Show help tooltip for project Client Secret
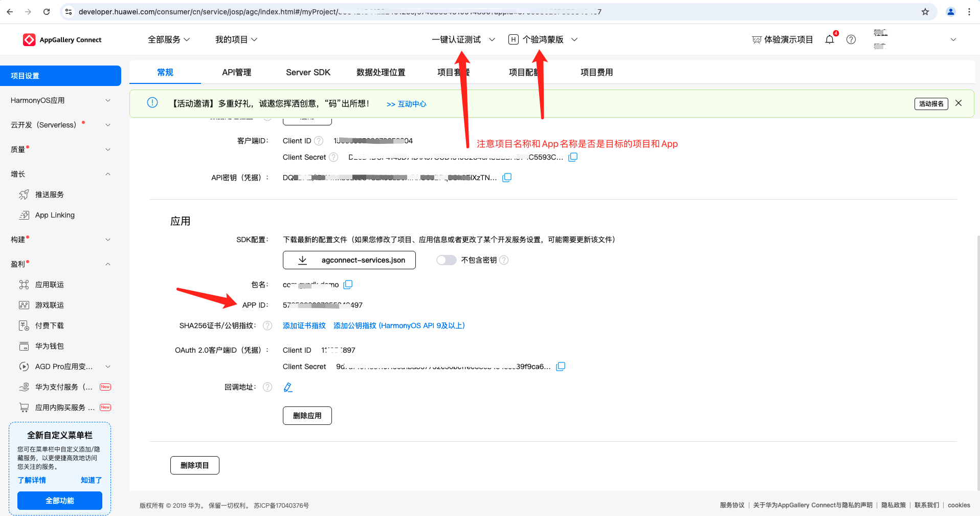Image resolution: width=980 pixels, height=516 pixels. pos(333,157)
